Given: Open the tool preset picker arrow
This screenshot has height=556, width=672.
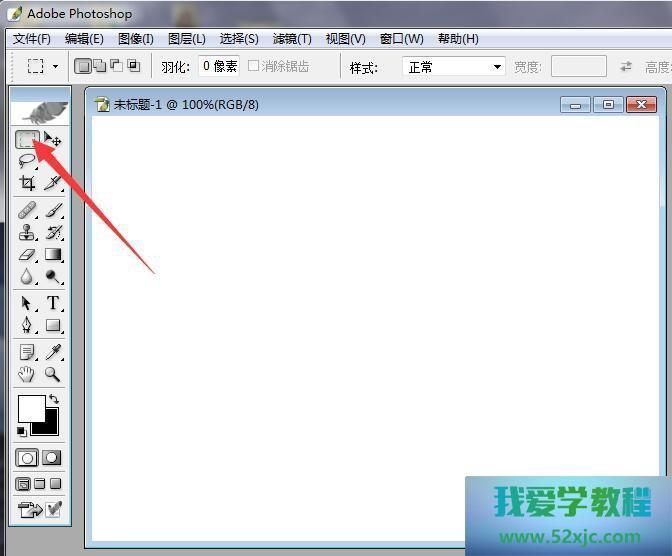Looking at the screenshot, I should pos(55,67).
